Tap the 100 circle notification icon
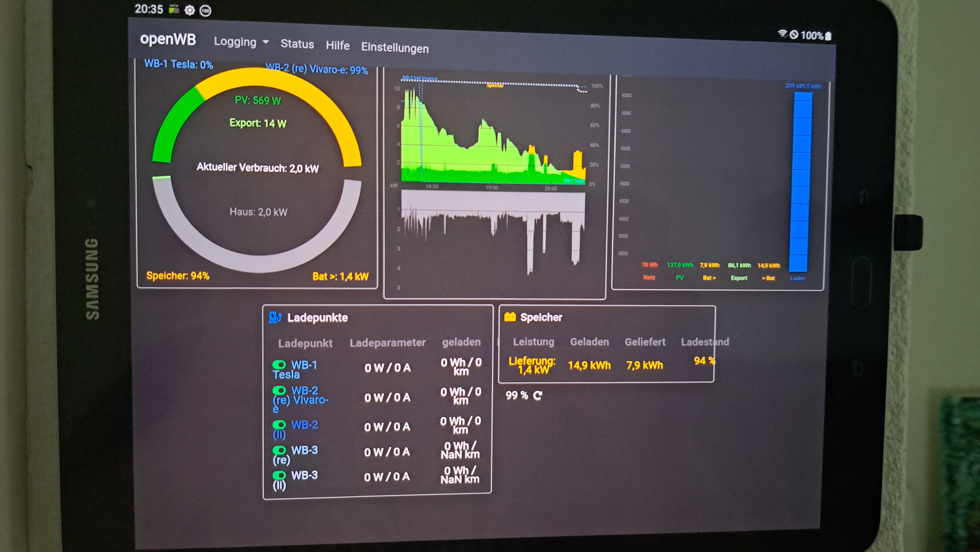Image resolution: width=980 pixels, height=552 pixels. click(205, 11)
